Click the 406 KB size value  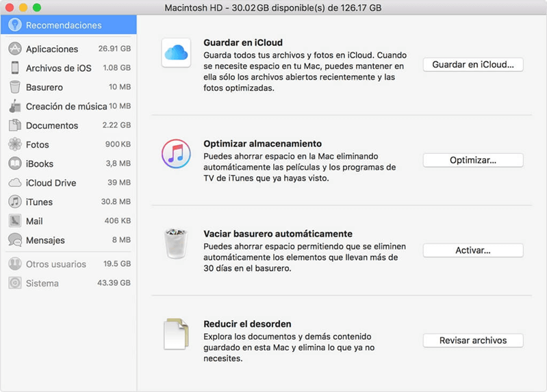(118, 221)
